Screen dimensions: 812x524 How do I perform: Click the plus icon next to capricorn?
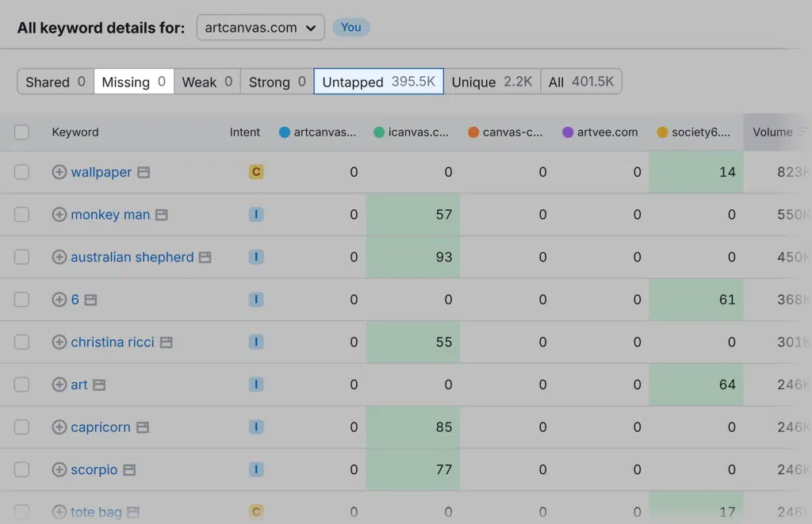click(59, 427)
